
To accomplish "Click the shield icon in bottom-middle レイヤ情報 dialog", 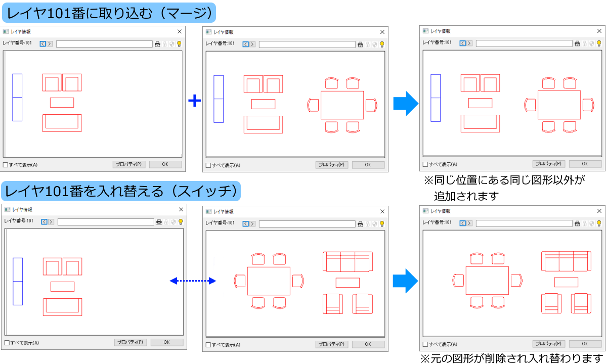I will coord(375,223).
